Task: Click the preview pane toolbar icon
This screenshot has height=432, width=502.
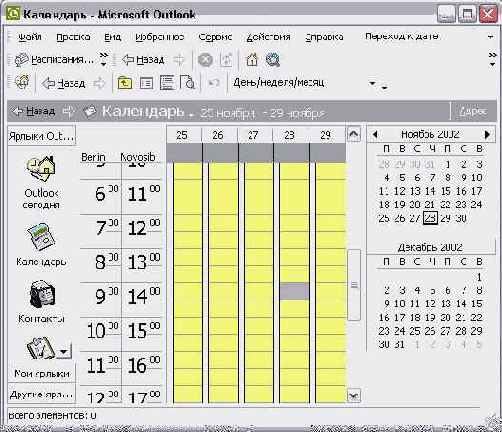Action: (167, 83)
